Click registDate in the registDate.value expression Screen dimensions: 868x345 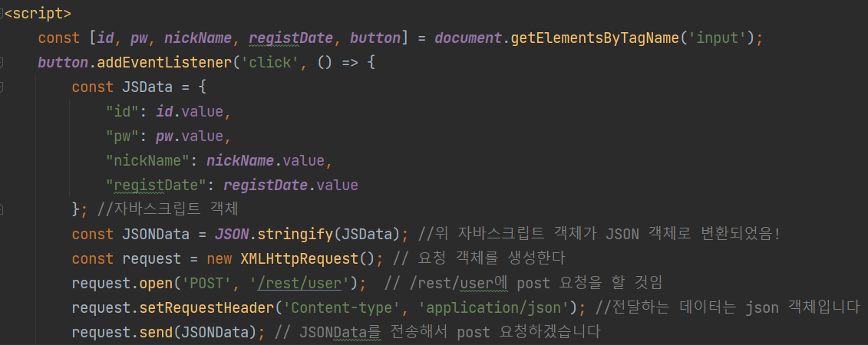pyautogui.click(x=266, y=185)
